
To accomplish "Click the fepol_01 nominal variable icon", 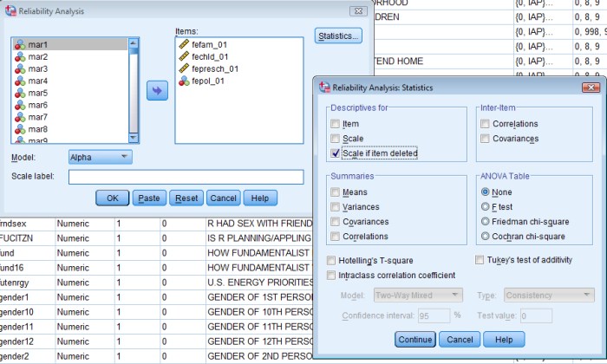I will [183, 81].
